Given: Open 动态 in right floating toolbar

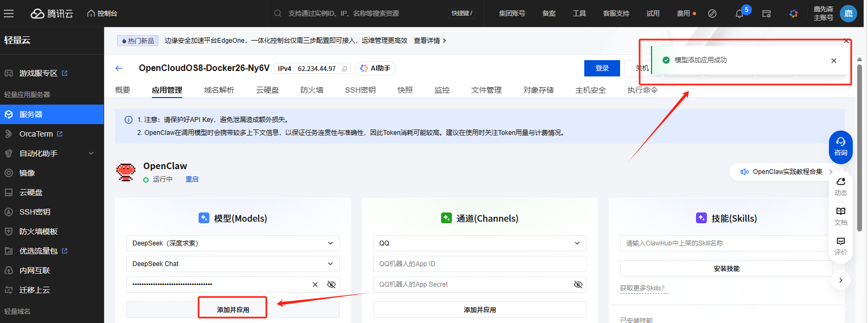Looking at the screenshot, I should pyautogui.click(x=840, y=186).
